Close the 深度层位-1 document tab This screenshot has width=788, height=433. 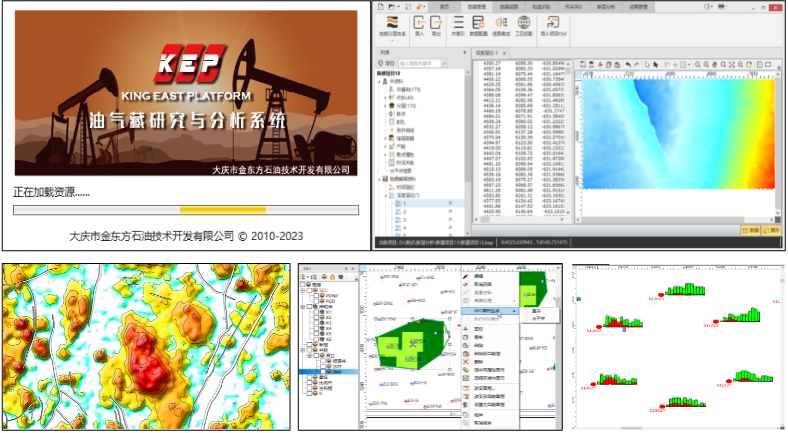(x=505, y=53)
